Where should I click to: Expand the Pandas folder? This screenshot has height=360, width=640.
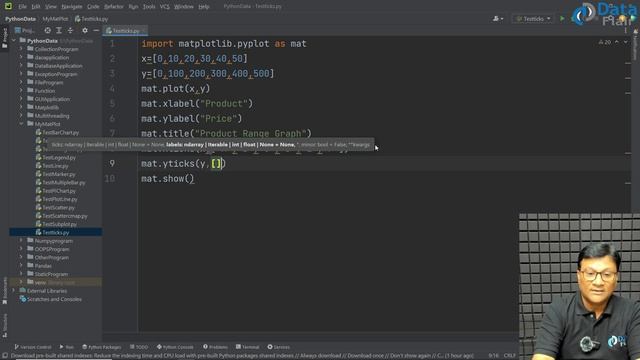[x=21, y=266]
